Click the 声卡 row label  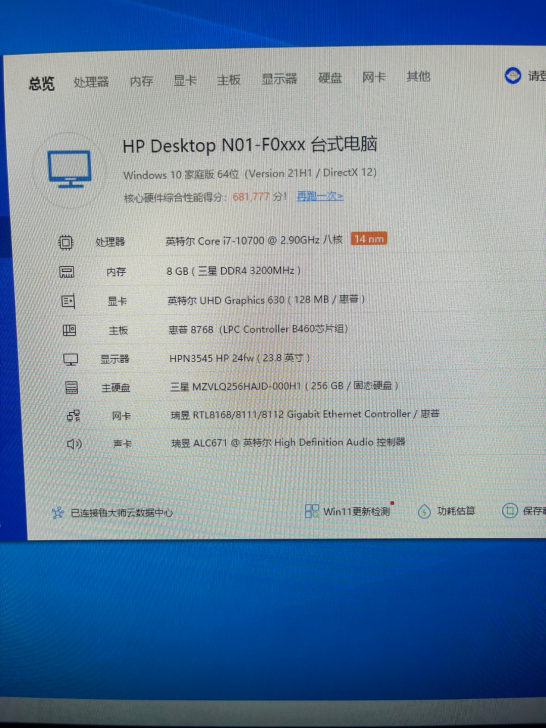coord(123,444)
